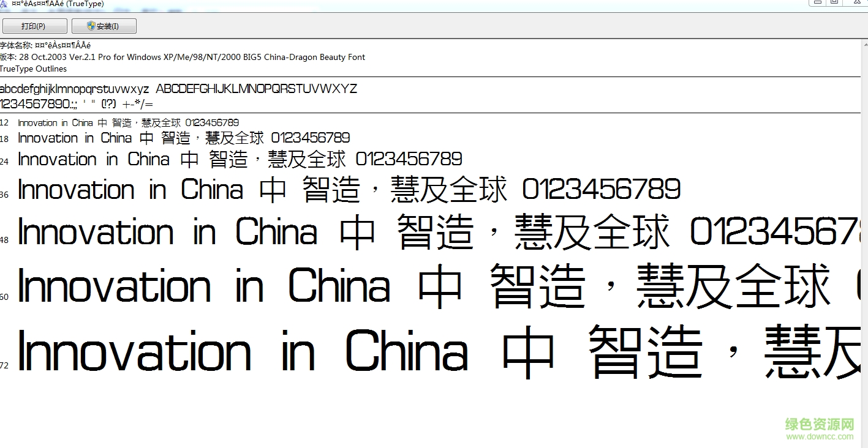
Task: Minimize the font preview window
Action: point(817,2)
